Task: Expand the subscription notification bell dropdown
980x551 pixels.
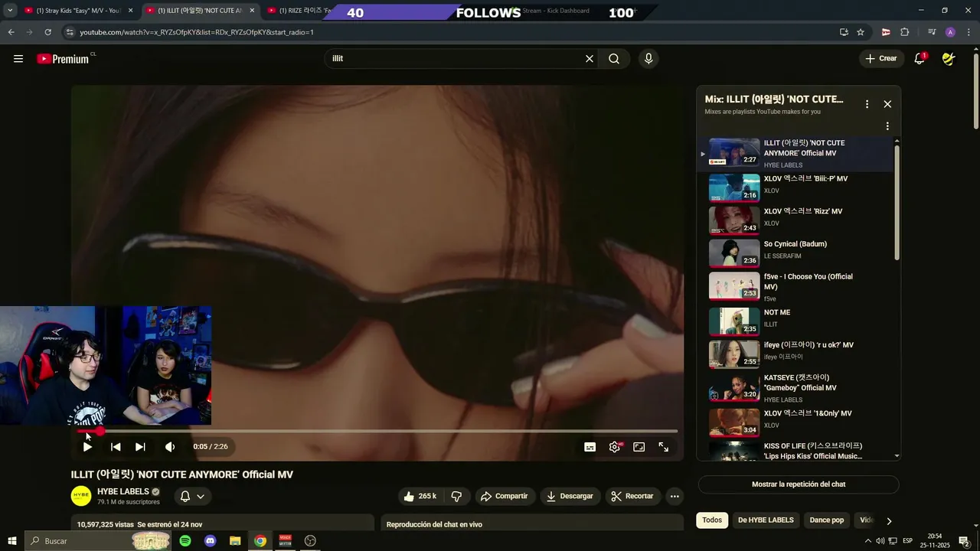Action: point(192,496)
